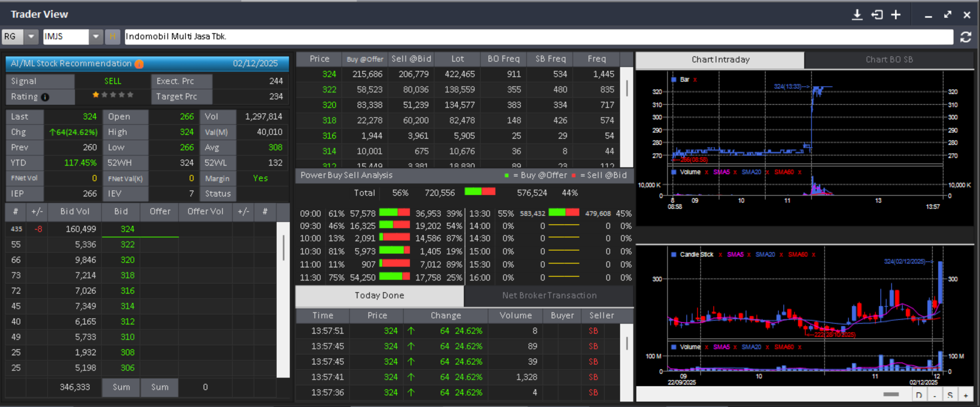980x407 pixels.
Task: Remove the Bar series from intraday chart
Action: click(695, 80)
